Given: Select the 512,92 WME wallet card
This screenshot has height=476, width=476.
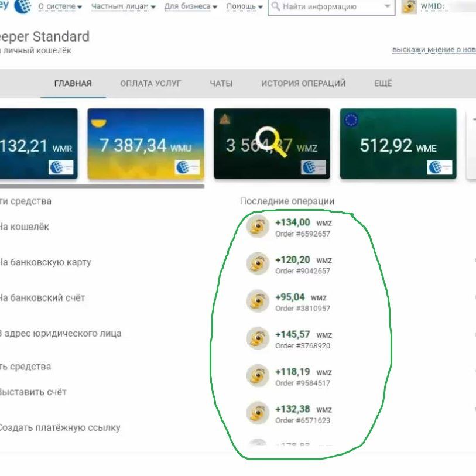Looking at the screenshot, I should (x=398, y=143).
